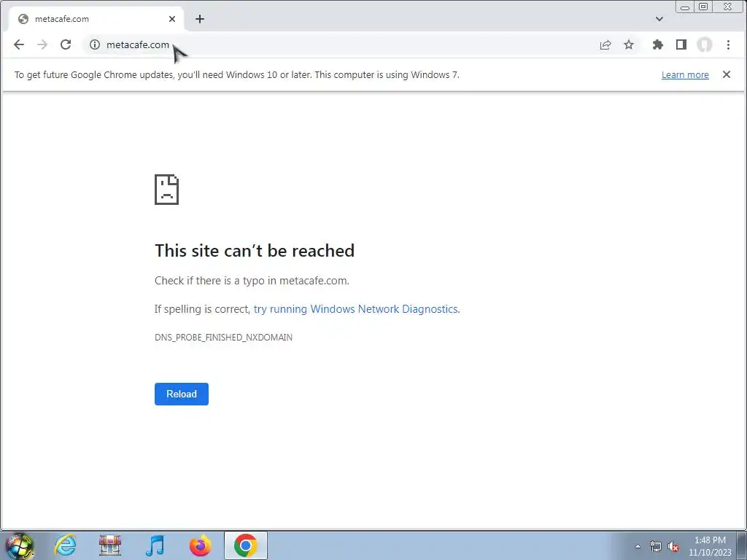Select the metacafe.com tab

coord(96,19)
